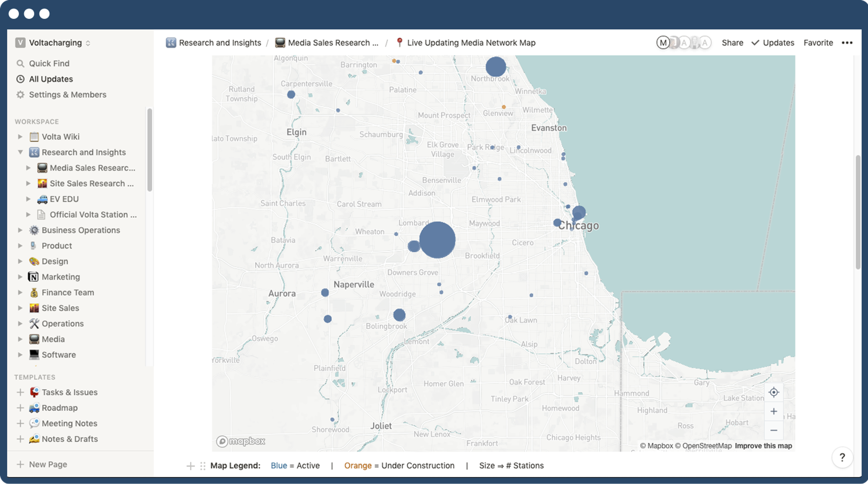Click the All Updates clock icon
This screenshot has width=868, height=484.
coord(21,79)
